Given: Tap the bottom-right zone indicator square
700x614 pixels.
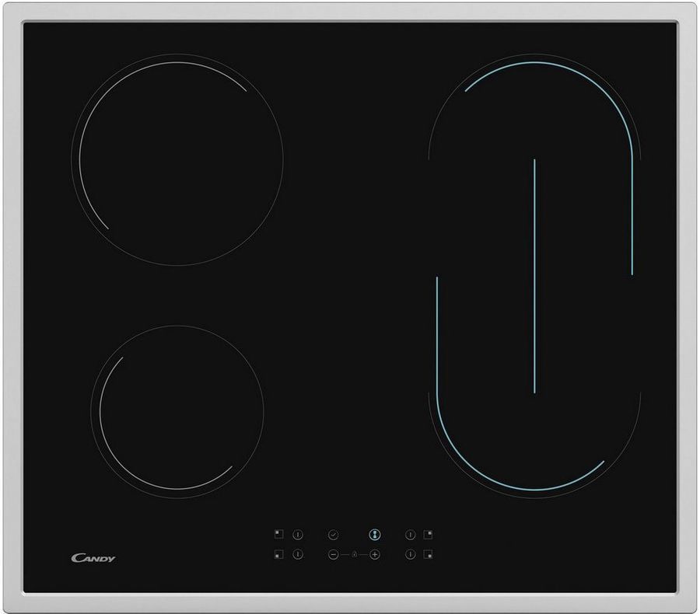Looking at the screenshot, I should tap(428, 554).
